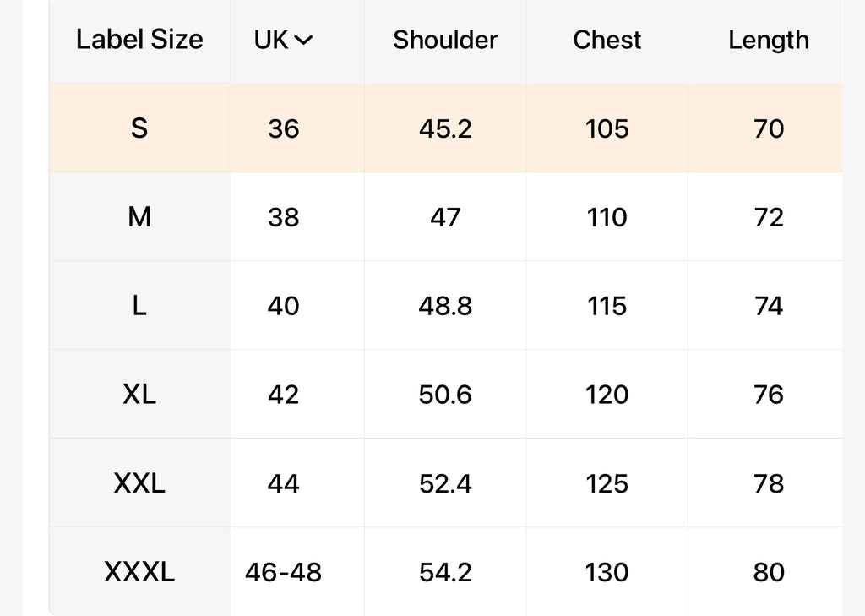Select the Label Size column header
The width and height of the screenshot is (865, 616).
[x=139, y=40]
